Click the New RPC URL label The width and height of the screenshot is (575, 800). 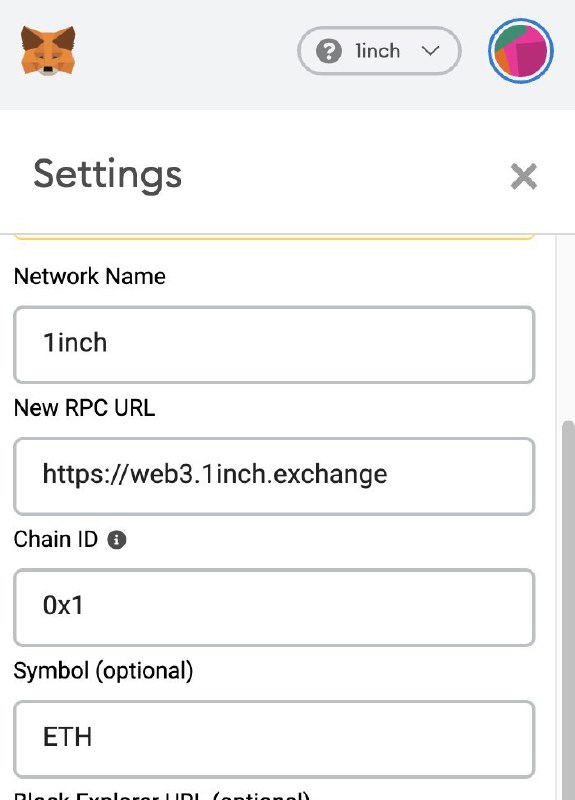tap(84, 408)
